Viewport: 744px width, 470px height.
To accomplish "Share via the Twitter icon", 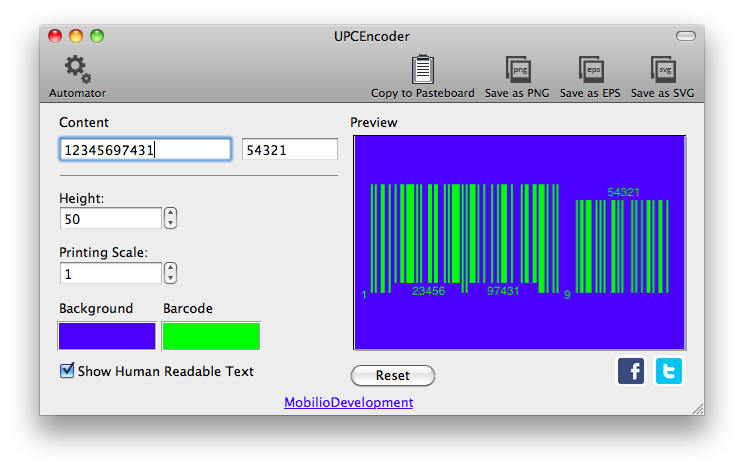I will [669, 371].
